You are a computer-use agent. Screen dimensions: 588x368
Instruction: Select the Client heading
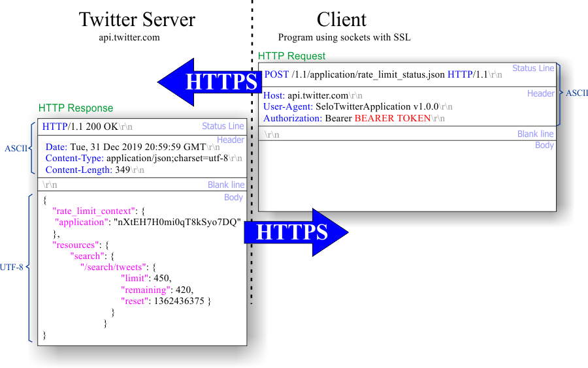tap(341, 20)
